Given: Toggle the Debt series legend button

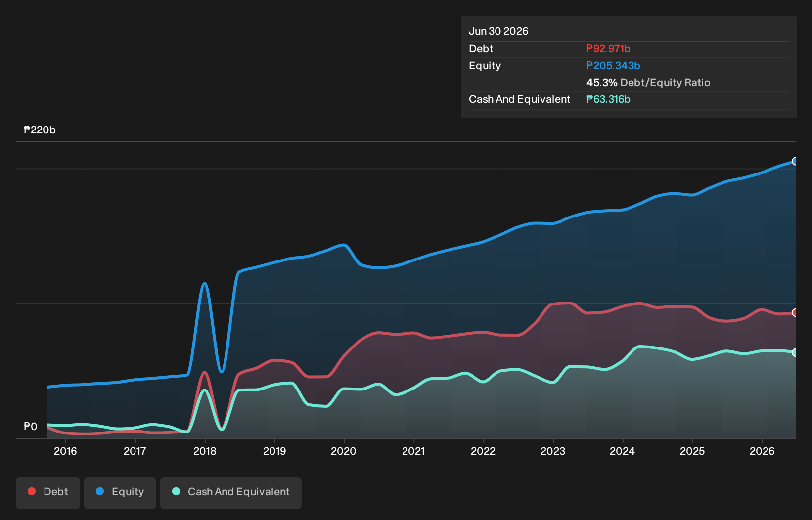Looking at the screenshot, I should 48,493.
